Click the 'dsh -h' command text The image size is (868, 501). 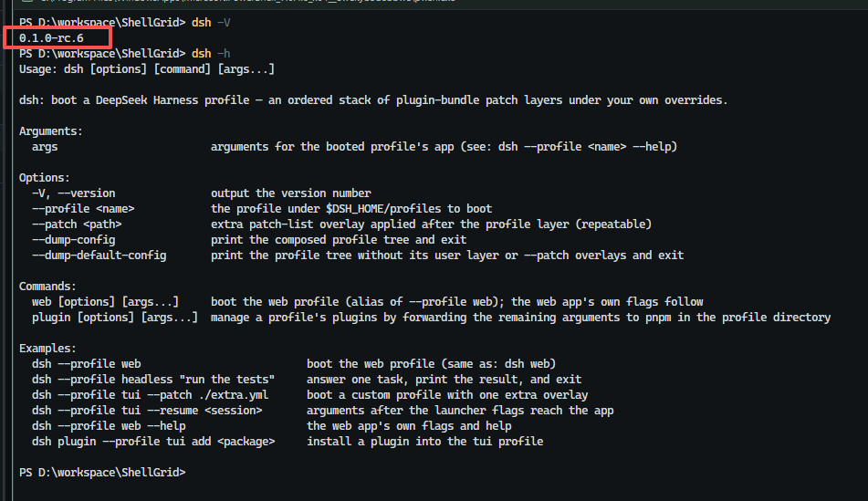tap(211, 54)
